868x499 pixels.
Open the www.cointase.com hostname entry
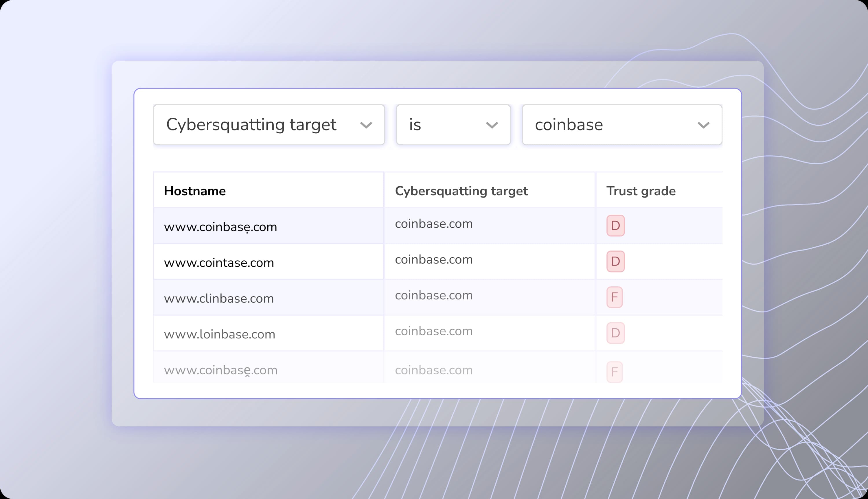point(219,263)
